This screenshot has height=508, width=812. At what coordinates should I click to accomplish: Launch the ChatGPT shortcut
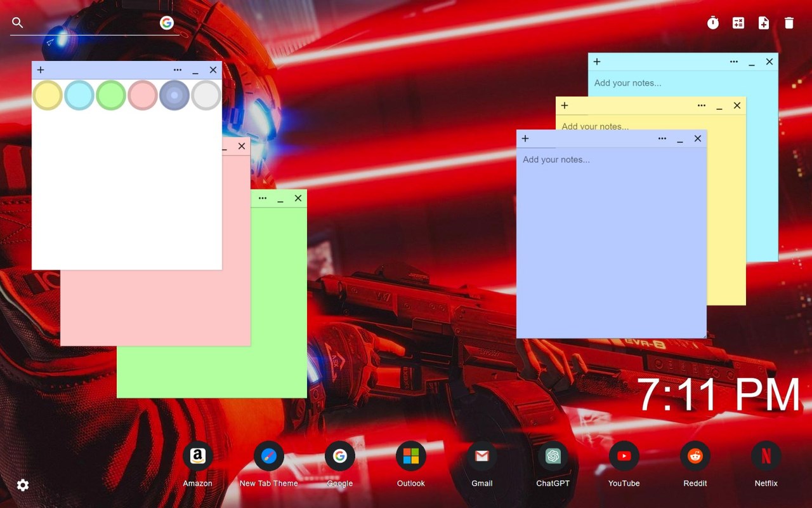(553, 456)
